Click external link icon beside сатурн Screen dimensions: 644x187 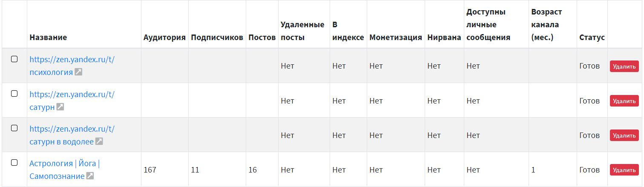60,107
